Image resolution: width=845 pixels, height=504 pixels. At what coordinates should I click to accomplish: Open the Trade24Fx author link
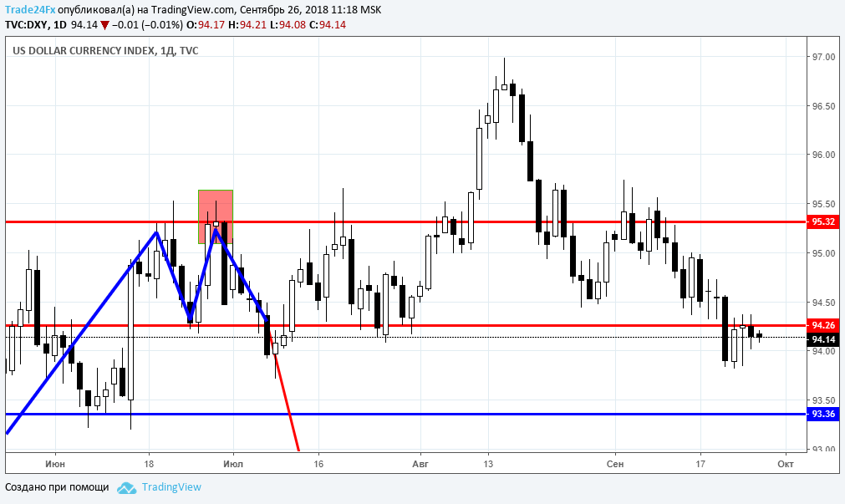[x=30, y=10]
